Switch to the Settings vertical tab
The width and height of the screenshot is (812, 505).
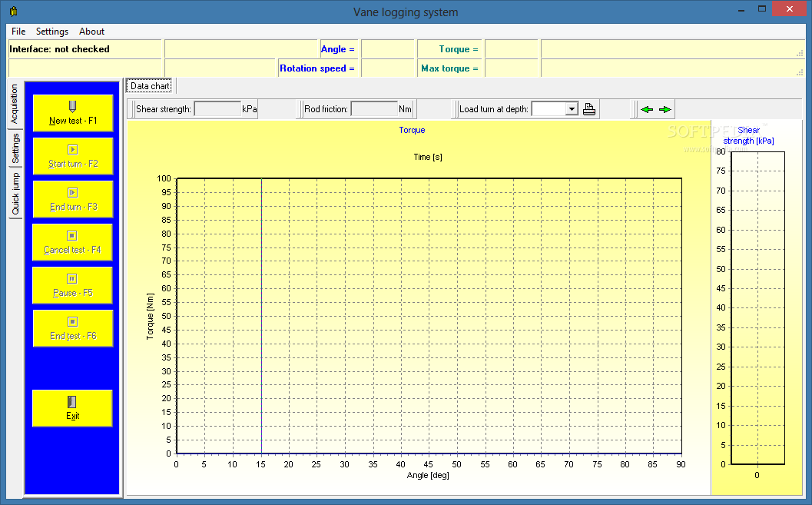tap(15, 148)
